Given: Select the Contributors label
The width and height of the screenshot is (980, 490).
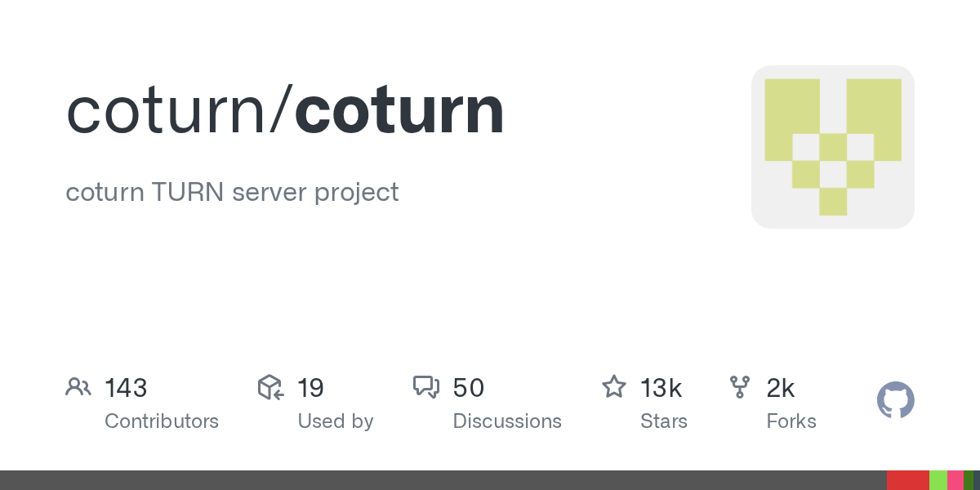Looking at the screenshot, I should click(x=162, y=421).
